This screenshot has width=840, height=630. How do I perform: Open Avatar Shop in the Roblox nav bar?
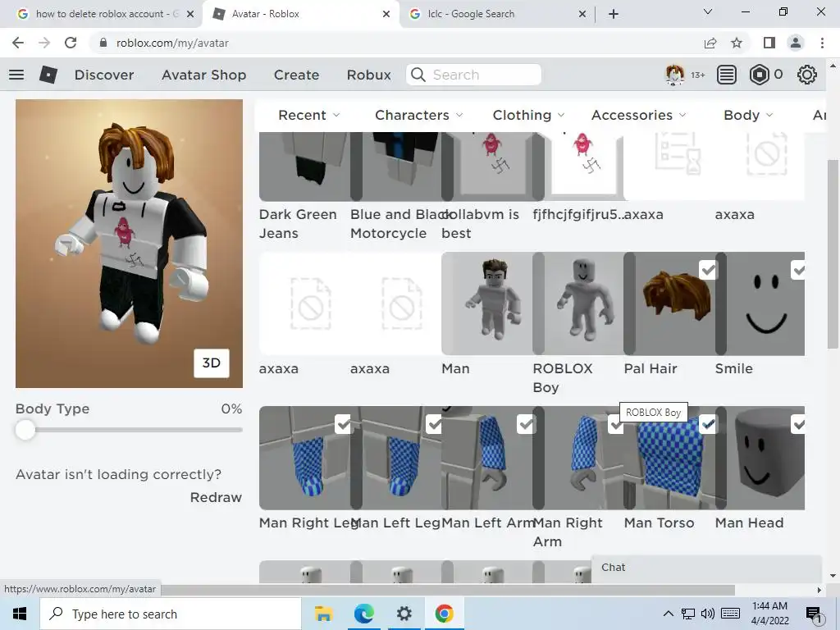coord(204,75)
